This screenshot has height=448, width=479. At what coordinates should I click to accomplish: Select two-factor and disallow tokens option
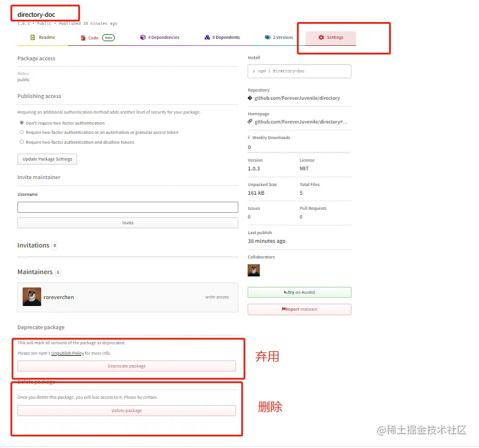(21, 141)
